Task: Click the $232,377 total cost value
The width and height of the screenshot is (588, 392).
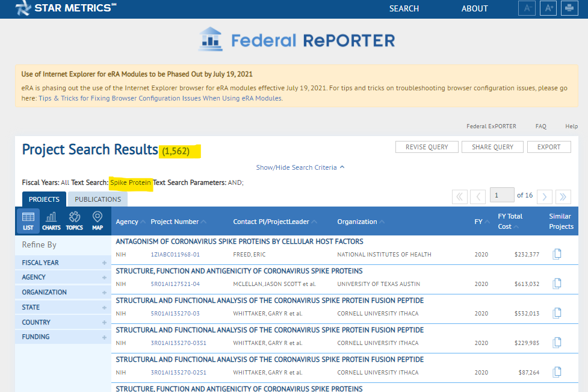Action: (x=527, y=254)
